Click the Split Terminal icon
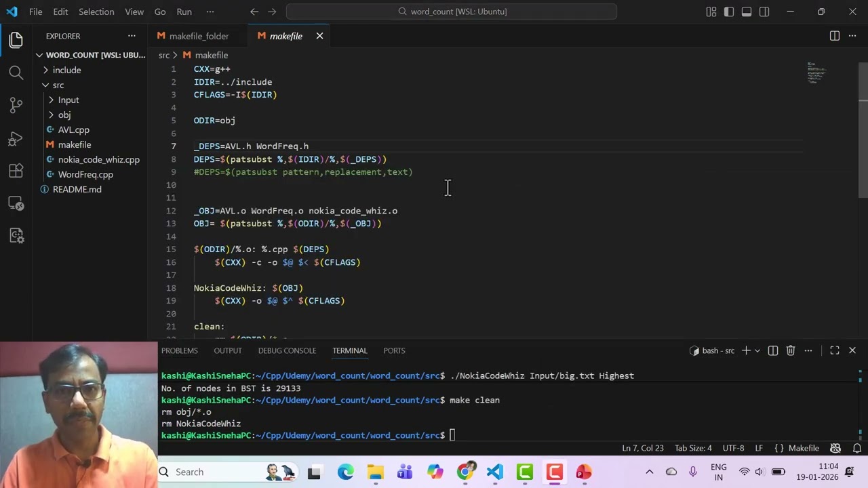This screenshot has height=488, width=868. coord(773,350)
